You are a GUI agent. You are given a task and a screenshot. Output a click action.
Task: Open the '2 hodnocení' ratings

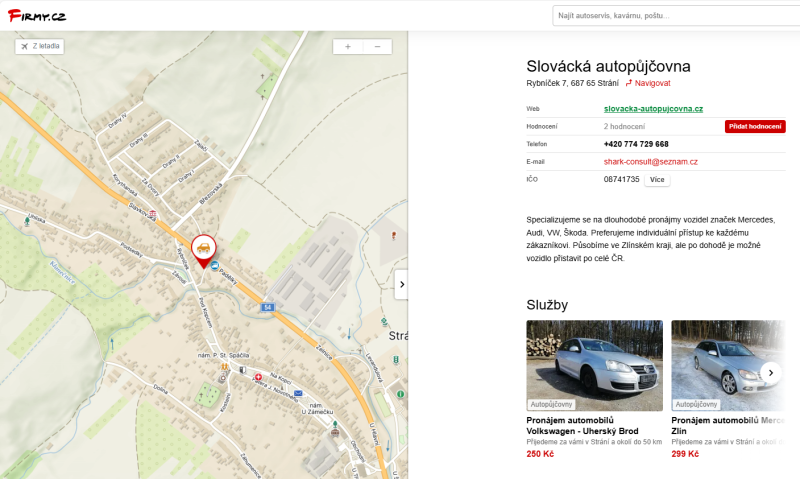coord(624,127)
